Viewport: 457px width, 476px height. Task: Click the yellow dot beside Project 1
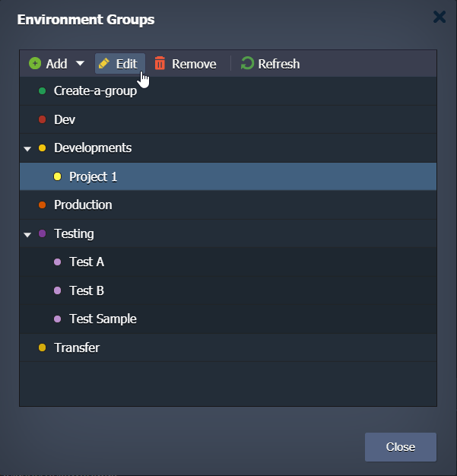[58, 176]
